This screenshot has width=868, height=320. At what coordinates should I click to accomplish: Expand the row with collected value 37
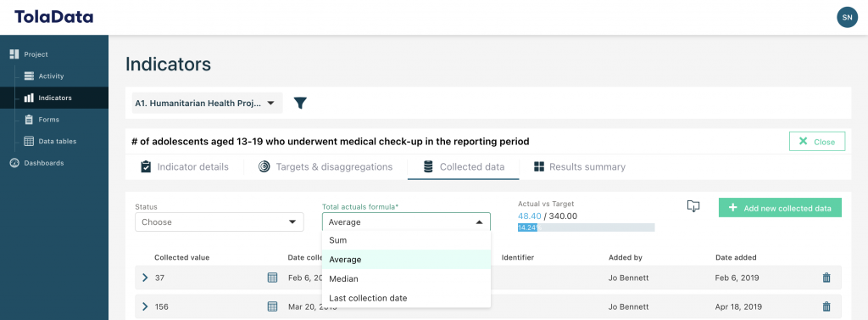point(145,278)
